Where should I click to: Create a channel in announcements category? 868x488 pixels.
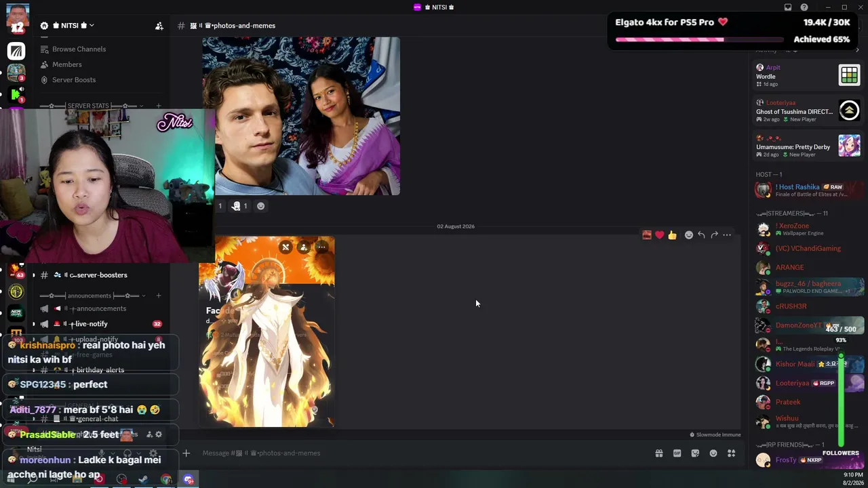coord(159,296)
